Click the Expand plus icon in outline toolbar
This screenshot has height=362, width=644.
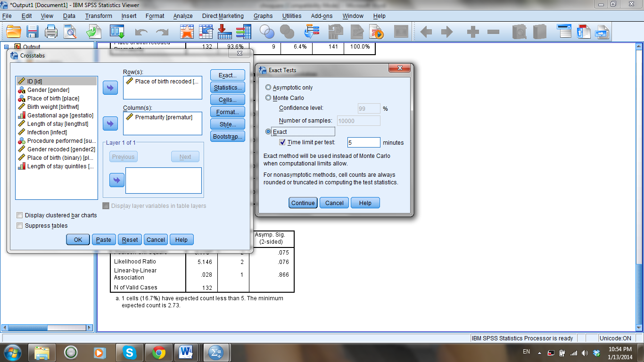click(473, 32)
